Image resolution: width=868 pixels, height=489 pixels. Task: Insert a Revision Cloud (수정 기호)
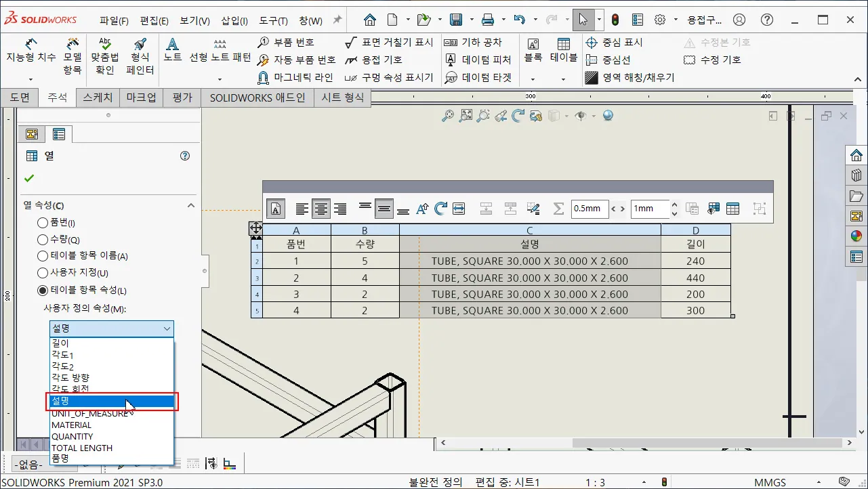pyautogui.click(x=712, y=60)
